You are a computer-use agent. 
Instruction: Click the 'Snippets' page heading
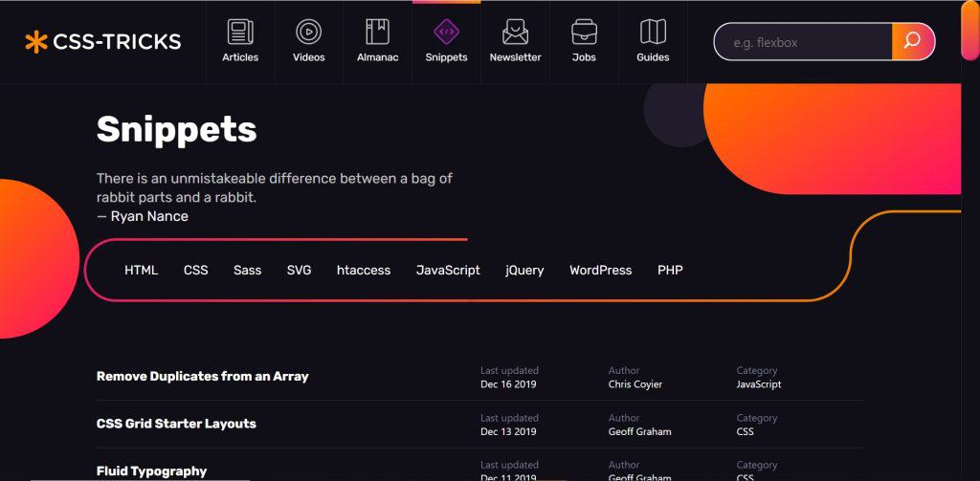tap(176, 129)
